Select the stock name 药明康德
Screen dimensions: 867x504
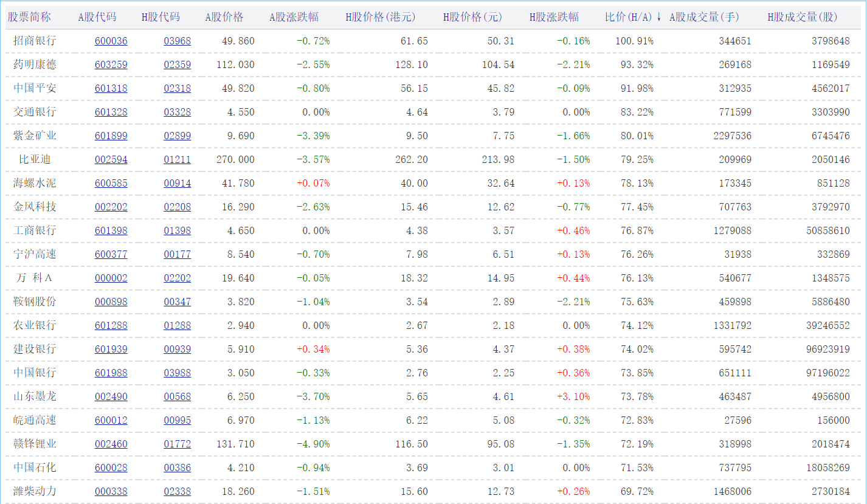click(35, 64)
